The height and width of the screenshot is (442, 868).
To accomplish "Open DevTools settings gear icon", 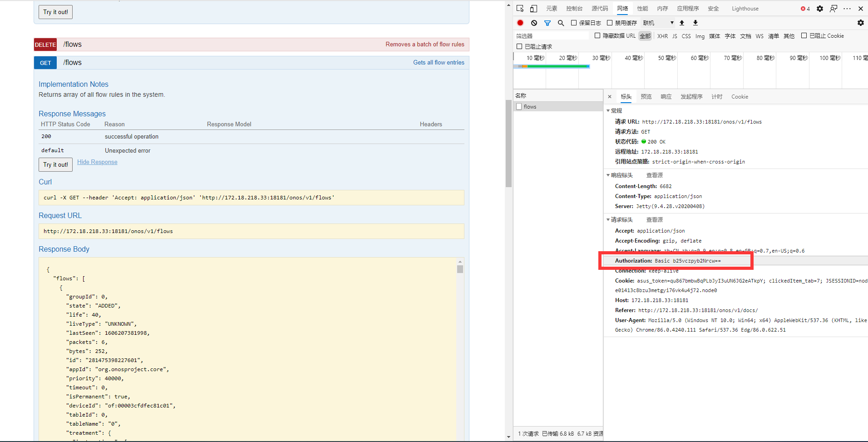I will click(x=819, y=8).
